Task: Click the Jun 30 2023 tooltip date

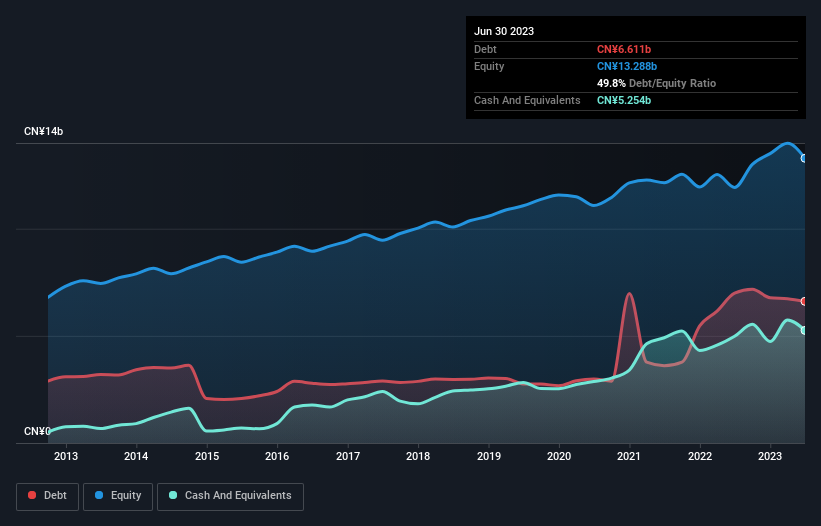Action: tap(504, 31)
